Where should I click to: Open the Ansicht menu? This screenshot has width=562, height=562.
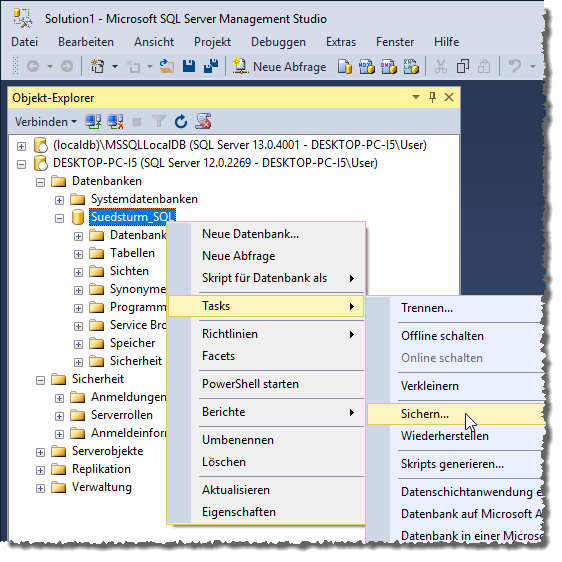click(x=154, y=42)
